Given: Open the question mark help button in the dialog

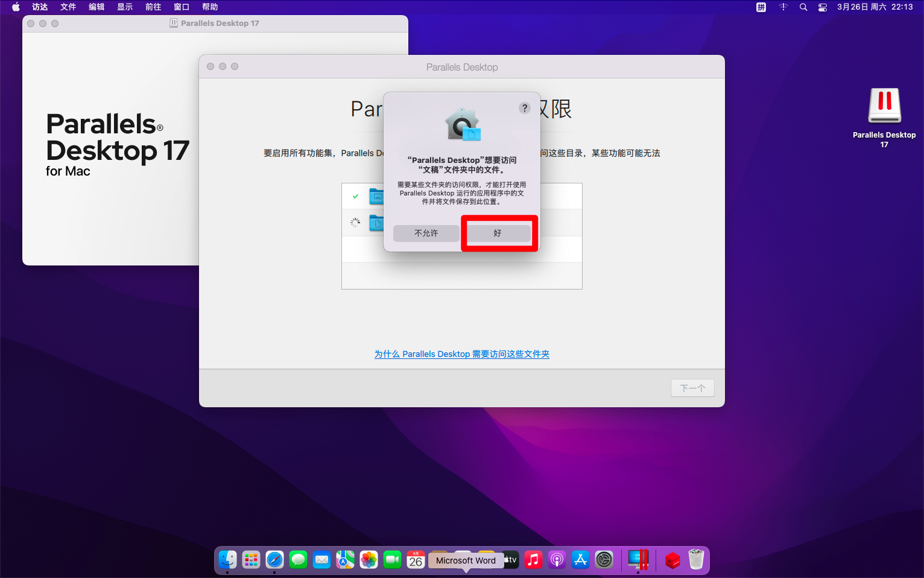Looking at the screenshot, I should click(x=525, y=108).
